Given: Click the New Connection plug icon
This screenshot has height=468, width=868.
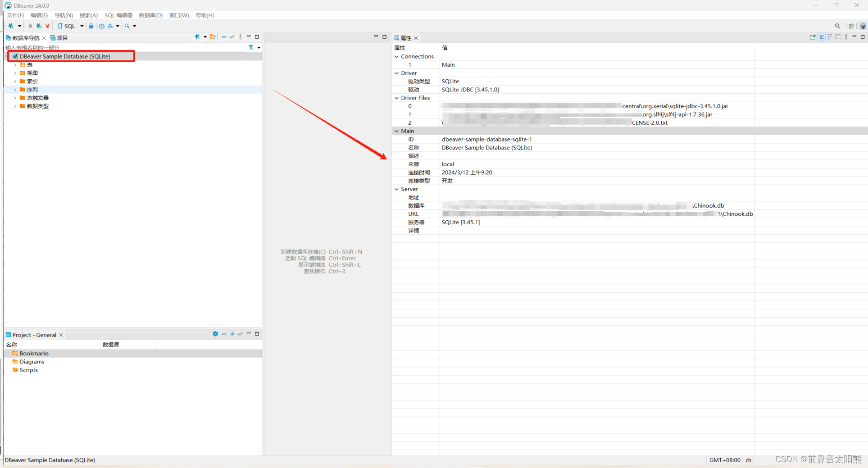Looking at the screenshot, I should (x=11, y=26).
